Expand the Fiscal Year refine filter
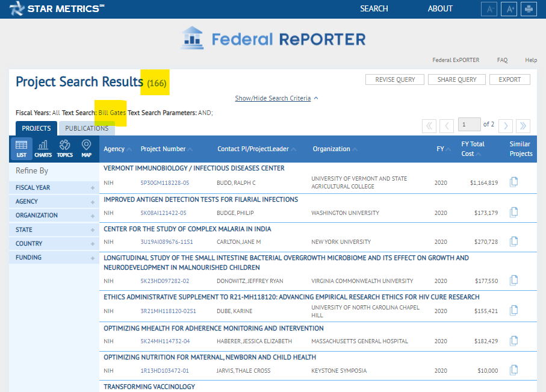The height and width of the screenshot is (392, 546). click(54, 187)
